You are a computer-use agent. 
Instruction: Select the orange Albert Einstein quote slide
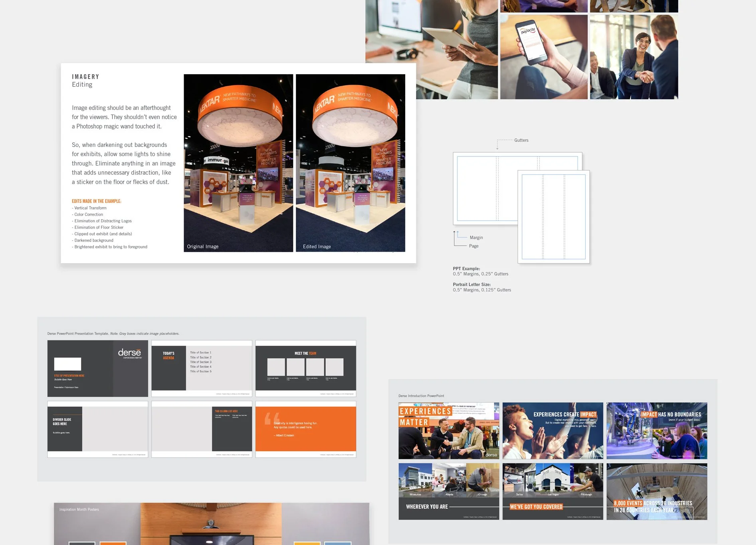[x=306, y=429]
